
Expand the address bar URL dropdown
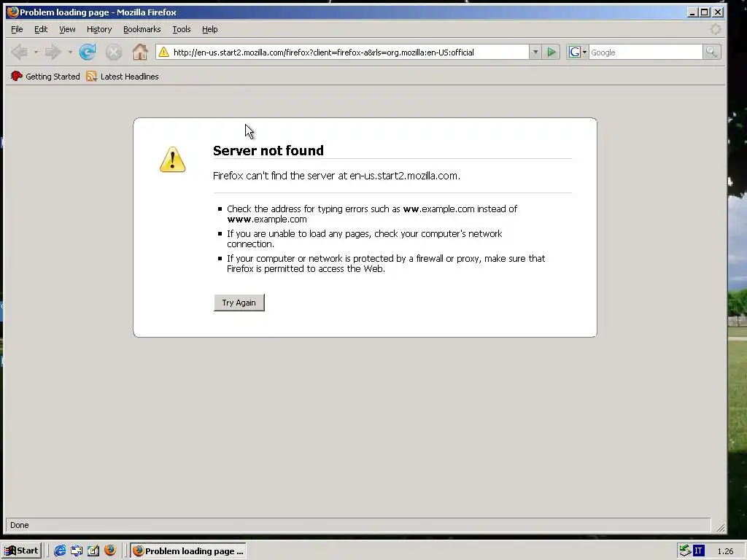point(535,52)
